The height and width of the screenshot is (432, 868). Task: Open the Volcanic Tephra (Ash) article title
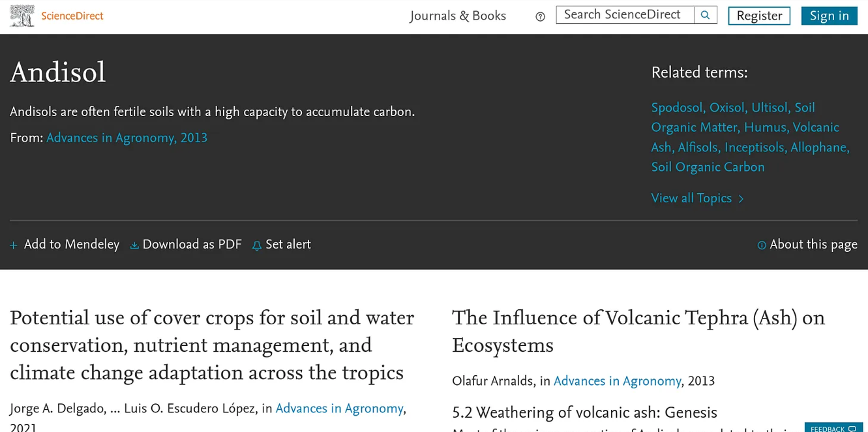click(638, 332)
